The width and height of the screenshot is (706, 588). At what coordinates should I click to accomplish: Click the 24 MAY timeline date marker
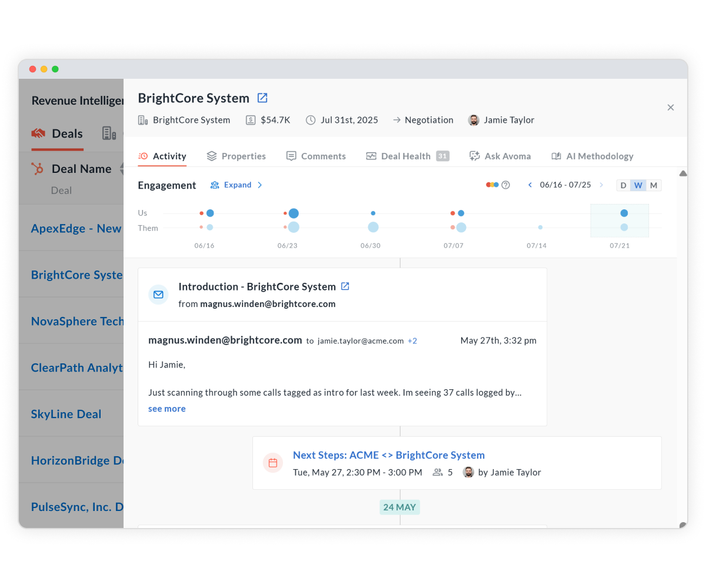click(x=399, y=507)
